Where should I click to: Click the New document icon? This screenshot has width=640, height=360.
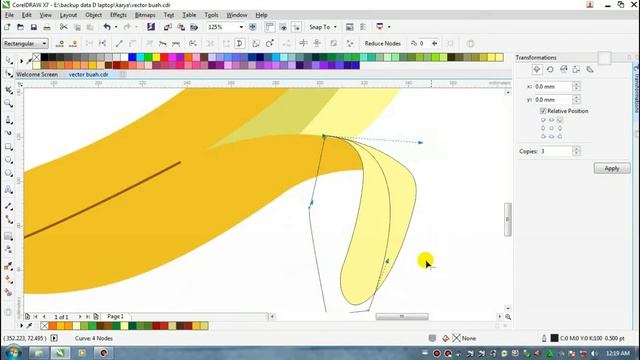pyautogui.click(x=7, y=27)
